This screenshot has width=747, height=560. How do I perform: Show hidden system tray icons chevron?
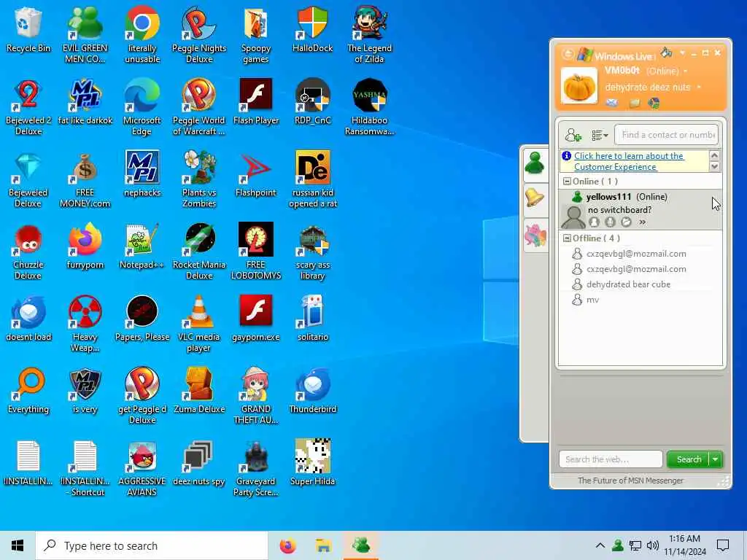point(600,545)
